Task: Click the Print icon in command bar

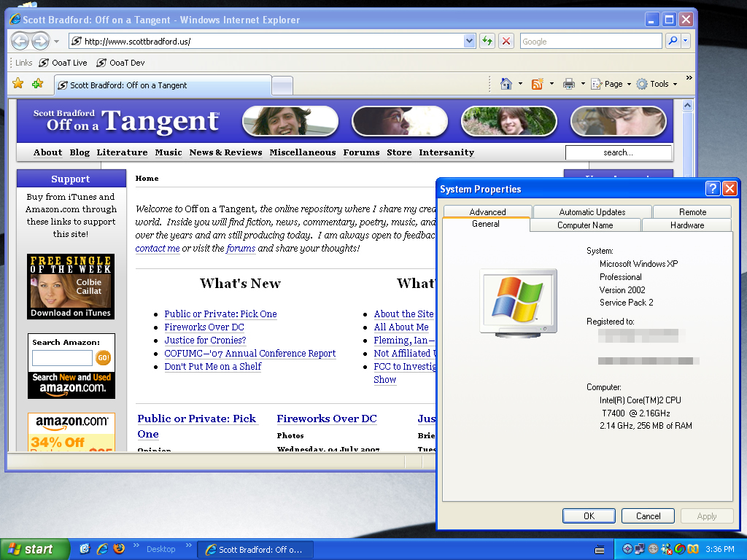Action: pos(569,84)
